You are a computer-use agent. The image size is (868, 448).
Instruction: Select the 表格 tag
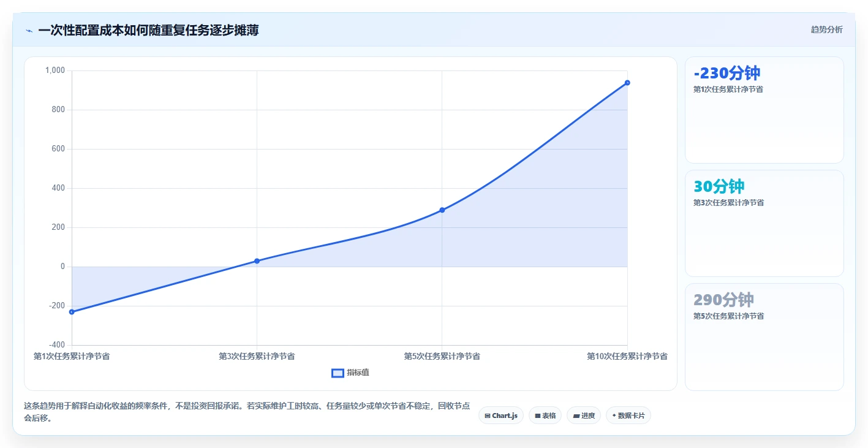(x=545, y=416)
